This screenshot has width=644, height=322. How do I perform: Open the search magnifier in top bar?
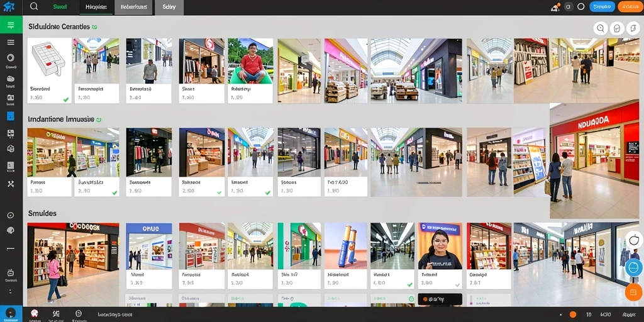(34, 6)
